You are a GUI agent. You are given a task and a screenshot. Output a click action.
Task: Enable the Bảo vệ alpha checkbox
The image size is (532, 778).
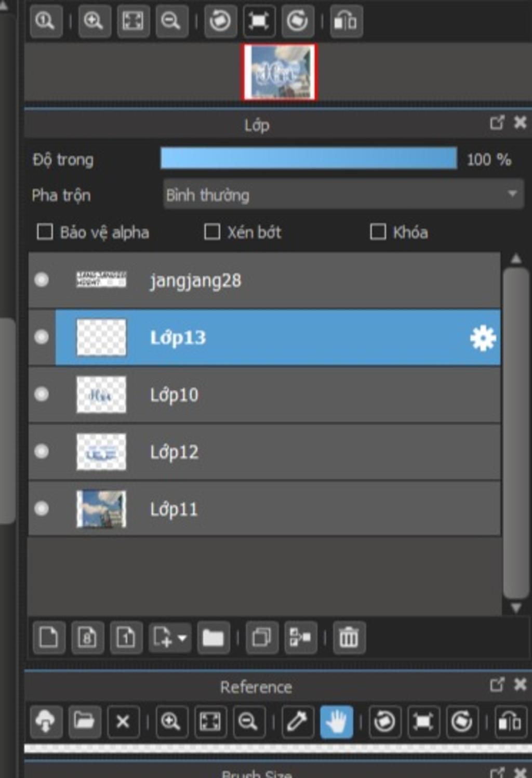click(45, 232)
